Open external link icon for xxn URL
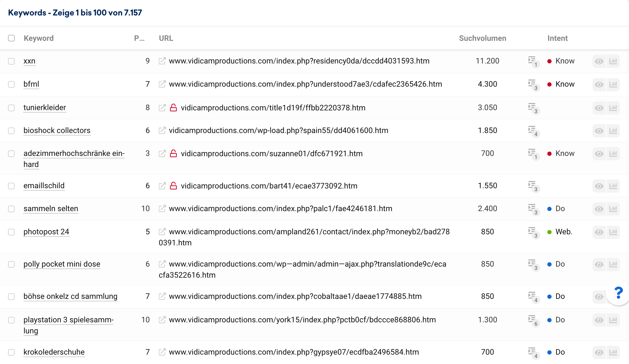 pyautogui.click(x=162, y=61)
